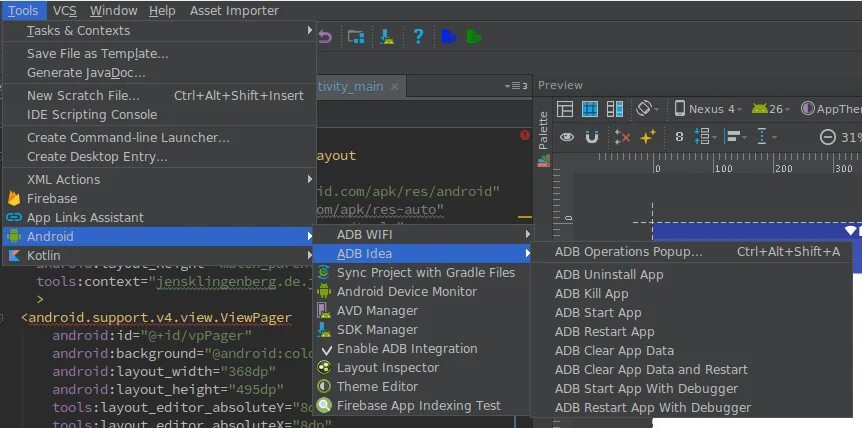Image resolution: width=862 pixels, height=428 pixels.
Task: Open the Help menu
Action: [x=162, y=10]
